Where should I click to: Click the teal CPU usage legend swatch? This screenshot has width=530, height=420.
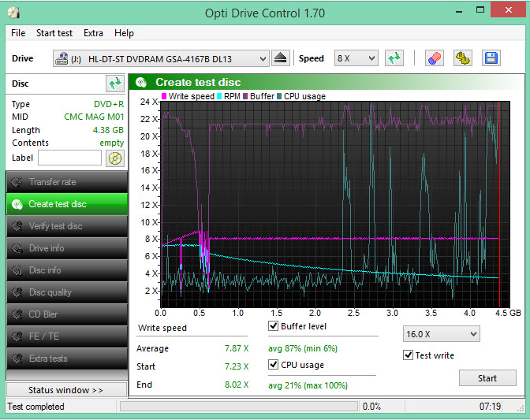(279, 96)
